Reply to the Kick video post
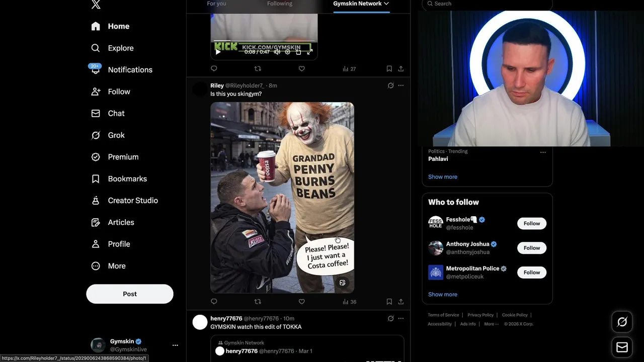 [x=214, y=69]
